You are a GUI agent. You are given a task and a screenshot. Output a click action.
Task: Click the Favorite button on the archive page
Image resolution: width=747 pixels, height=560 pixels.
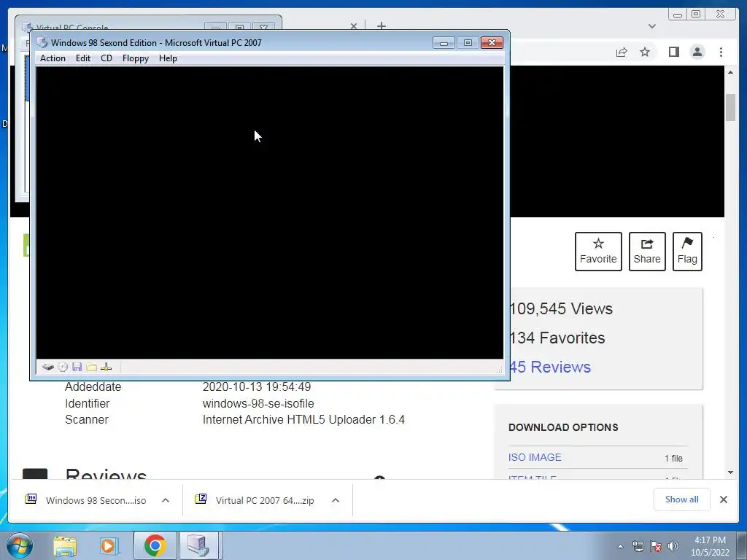[x=598, y=252]
